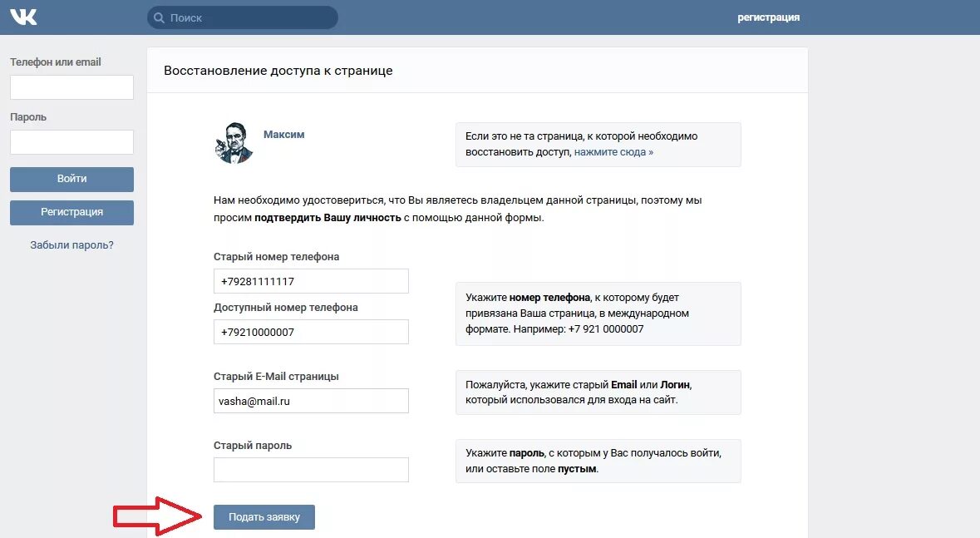Click the Старый пароль field
Screen dimensions: 980x538
coord(311,470)
